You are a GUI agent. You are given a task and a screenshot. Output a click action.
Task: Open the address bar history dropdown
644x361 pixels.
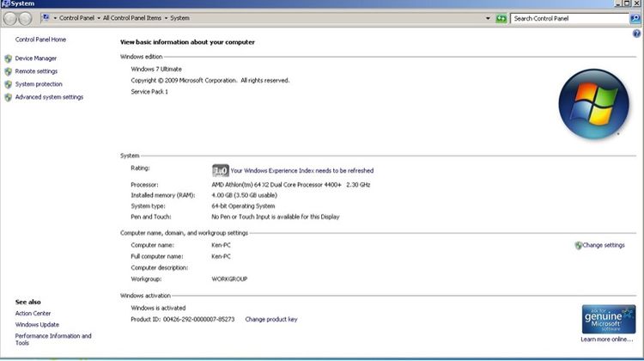[x=488, y=19]
